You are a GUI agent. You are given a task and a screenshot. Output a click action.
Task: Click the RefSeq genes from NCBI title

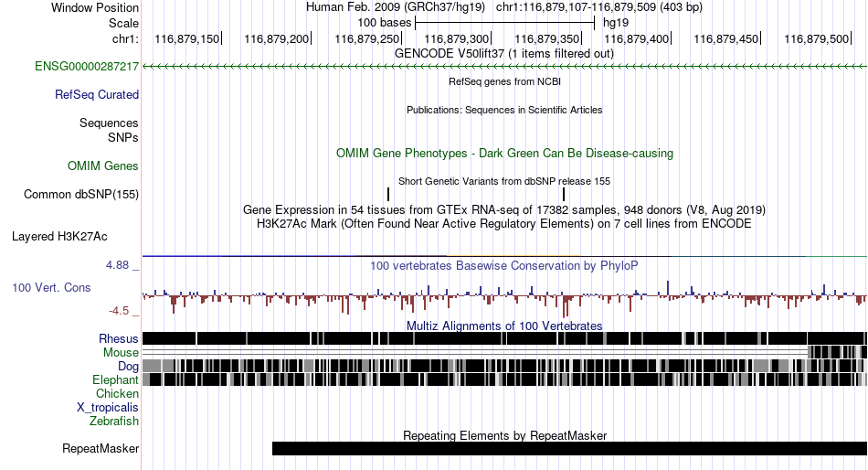504,81
